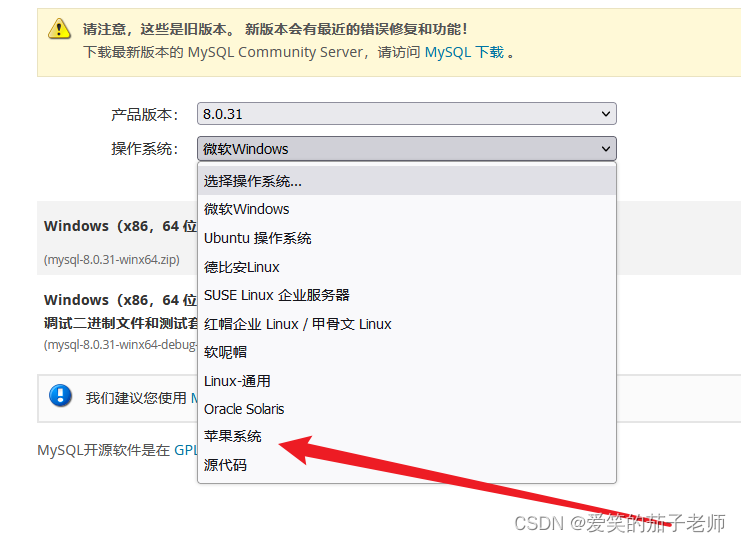
Task: Click the (mysql-8.0.31-winx64.zip) file name
Action: 112,260
